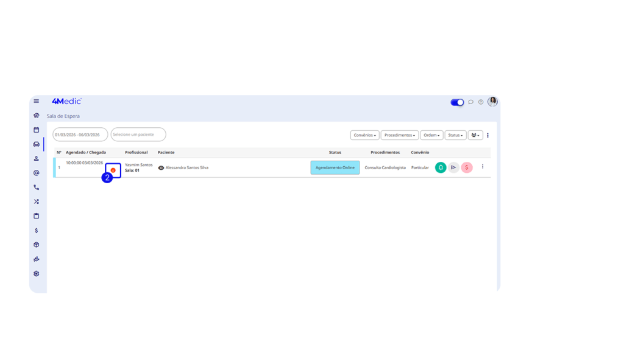The height and width of the screenshot is (364, 624).
Task: Open the Ordem sorting dropdown
Action: click(x=431, y=135)
